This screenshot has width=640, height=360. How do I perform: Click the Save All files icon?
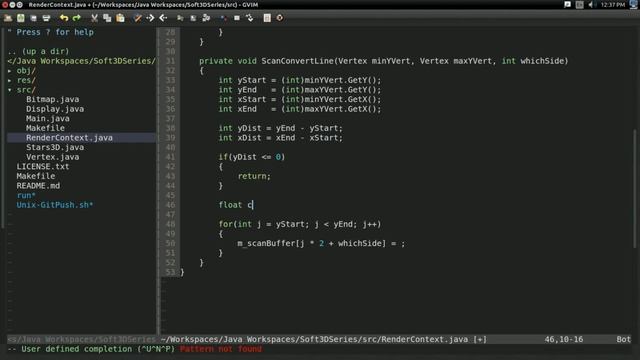pos(33,18)
